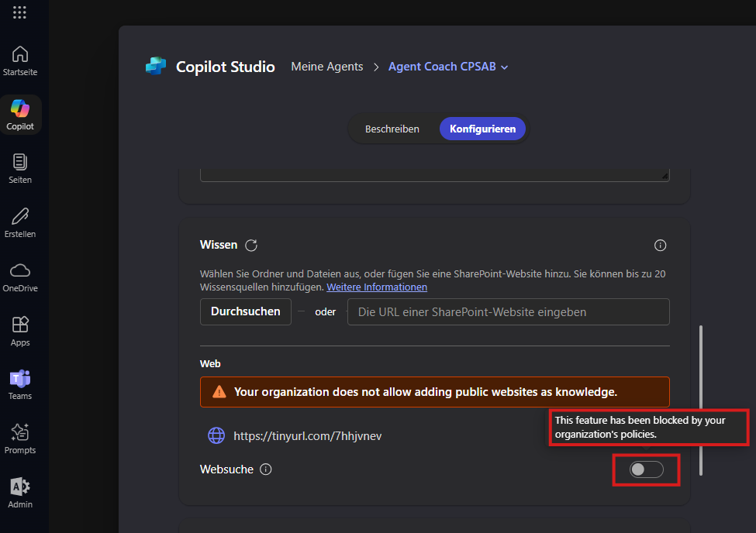Open Prompts in the sidebar
Image resolution: width=756 pixels, height=533 pixels.
coord(19,438)
